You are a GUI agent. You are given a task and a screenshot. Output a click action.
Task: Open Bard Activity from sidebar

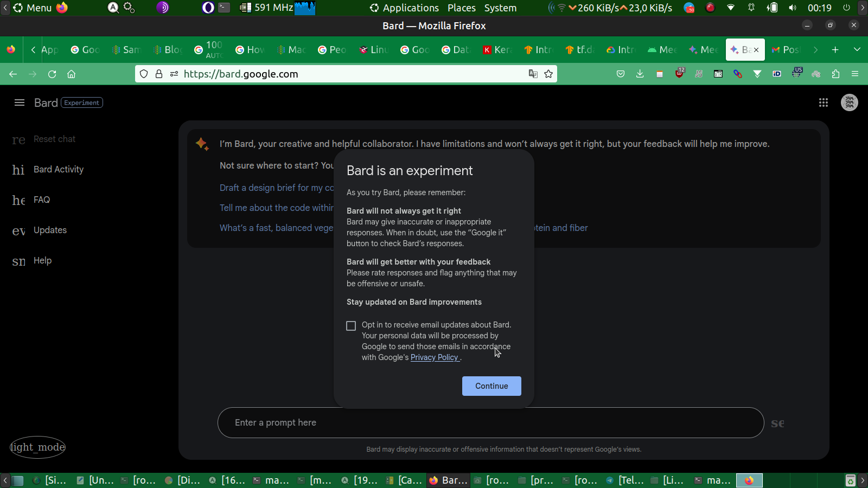59,169
